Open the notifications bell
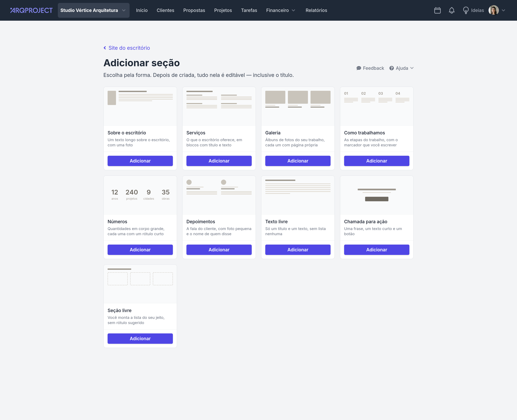 tap(452, 10)
